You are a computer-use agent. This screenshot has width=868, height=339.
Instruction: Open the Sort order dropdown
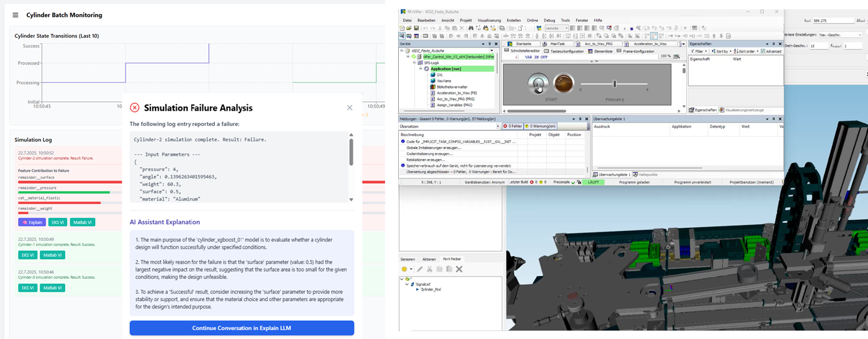tap(746, 51)
